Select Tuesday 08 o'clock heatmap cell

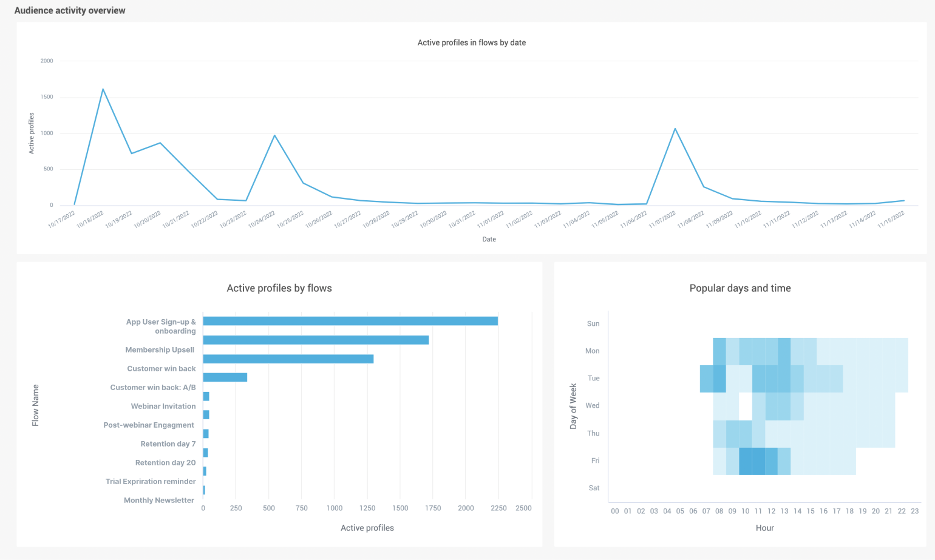[x=719, y=379]
